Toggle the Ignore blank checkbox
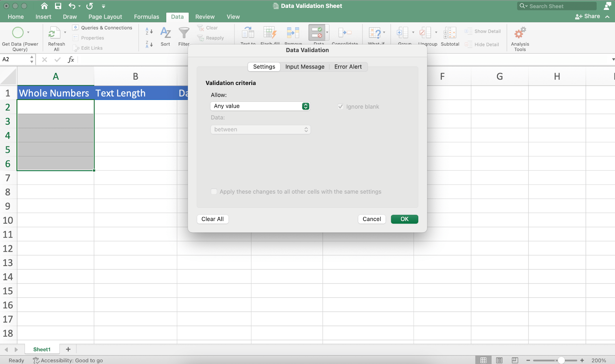Screen dimensions: 615x364 point(341,106)
